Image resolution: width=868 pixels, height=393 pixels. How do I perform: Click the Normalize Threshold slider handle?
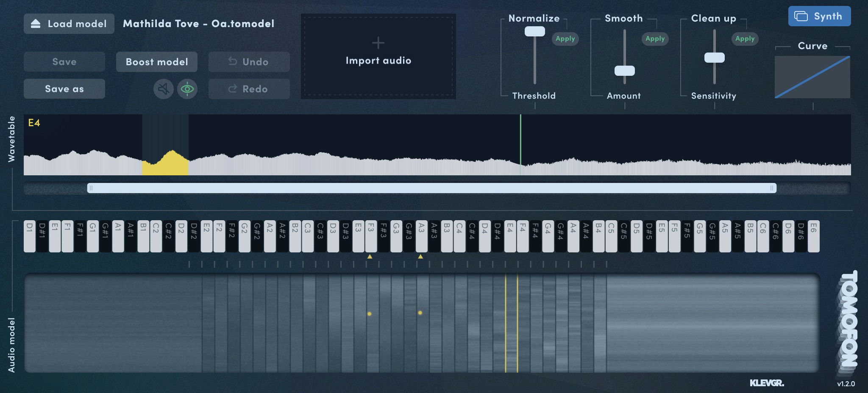[534, 31]
